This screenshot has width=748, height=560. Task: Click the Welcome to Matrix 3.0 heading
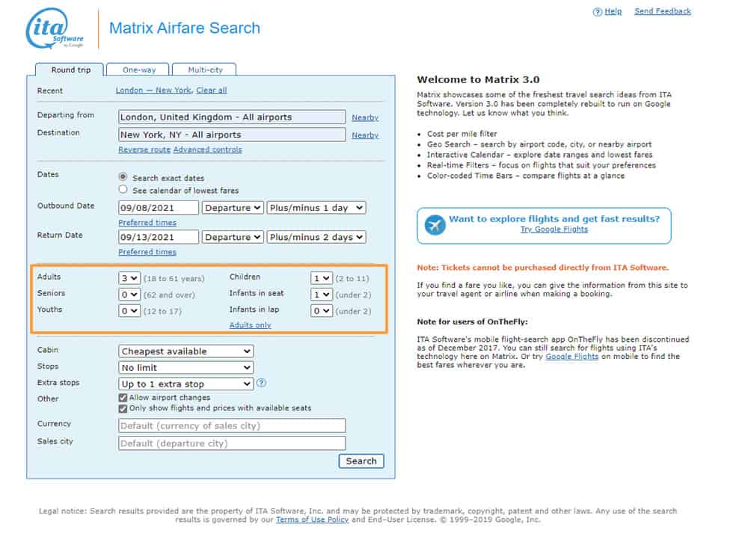[478, 80]
